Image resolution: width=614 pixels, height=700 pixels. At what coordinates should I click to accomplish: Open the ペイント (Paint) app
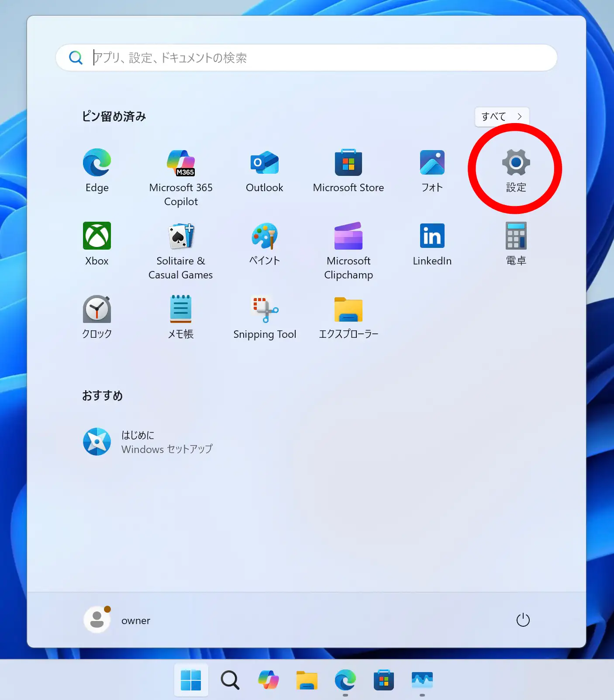tap(265, 244)
